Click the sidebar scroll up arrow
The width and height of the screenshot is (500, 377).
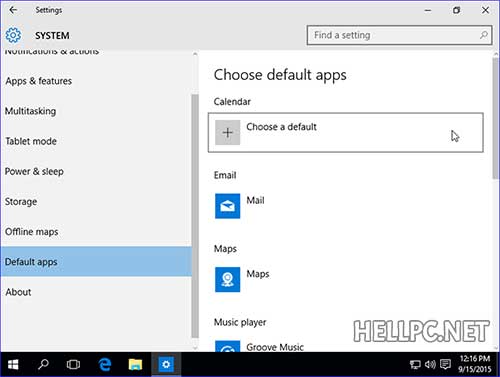click(195, 54)
